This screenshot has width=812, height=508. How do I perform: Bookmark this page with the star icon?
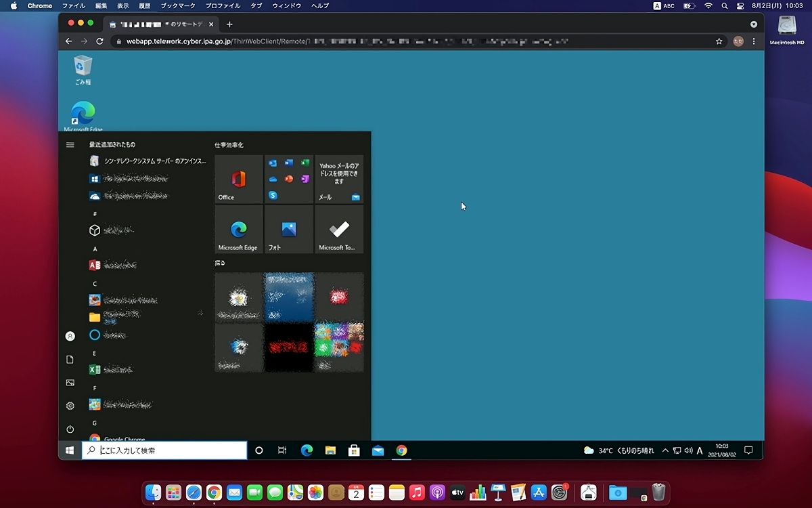719,41
